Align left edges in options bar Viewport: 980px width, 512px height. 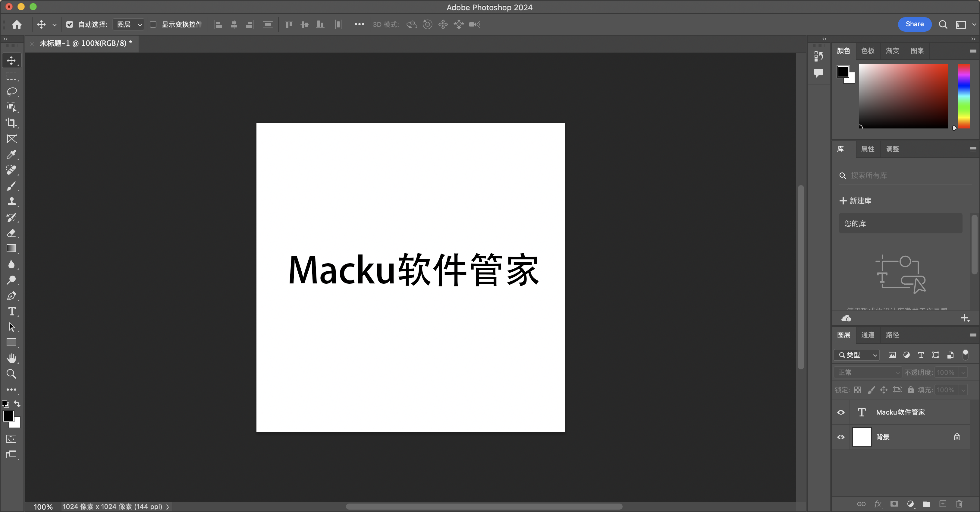point(218,24)
